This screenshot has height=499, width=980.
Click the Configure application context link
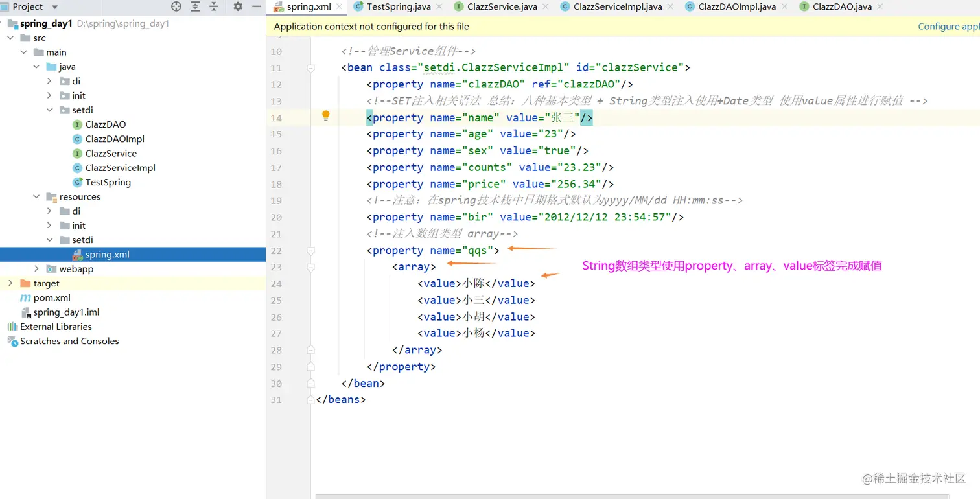click(x=948, y=27)
